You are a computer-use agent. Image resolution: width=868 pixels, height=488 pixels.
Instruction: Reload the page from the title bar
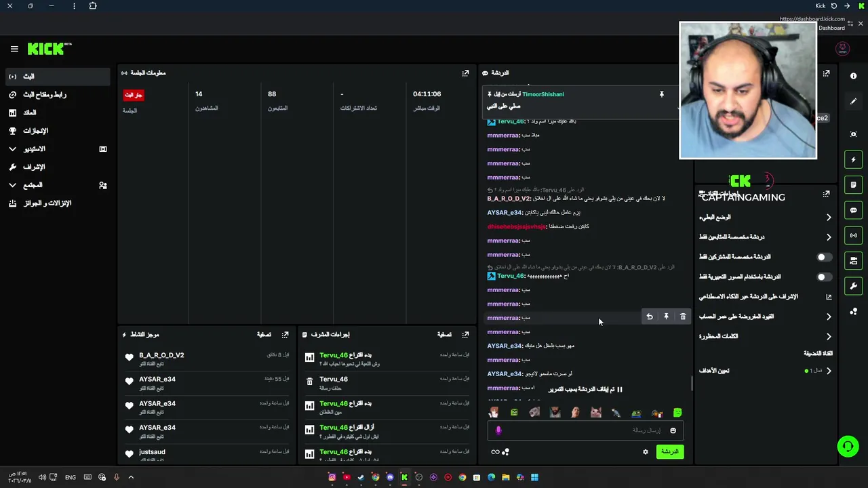(834, 6)
